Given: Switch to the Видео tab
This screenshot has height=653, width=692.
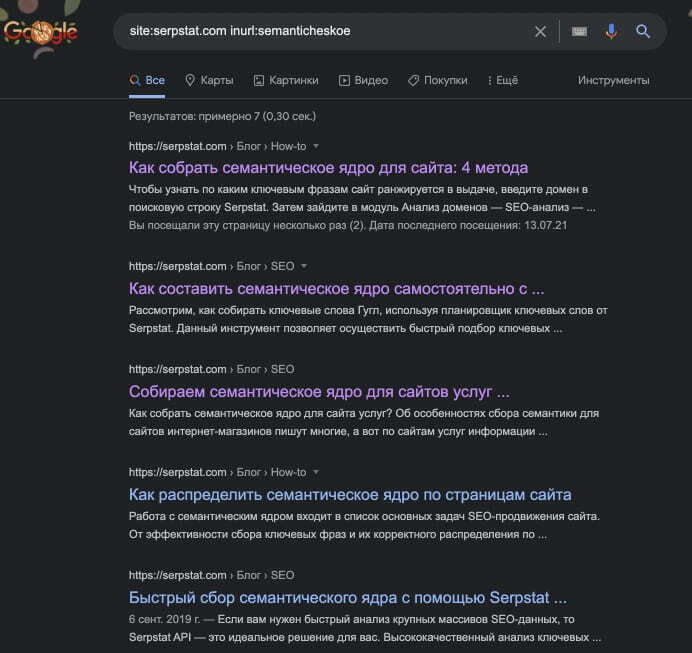Looking at the screenshot, I should [363, 81].
